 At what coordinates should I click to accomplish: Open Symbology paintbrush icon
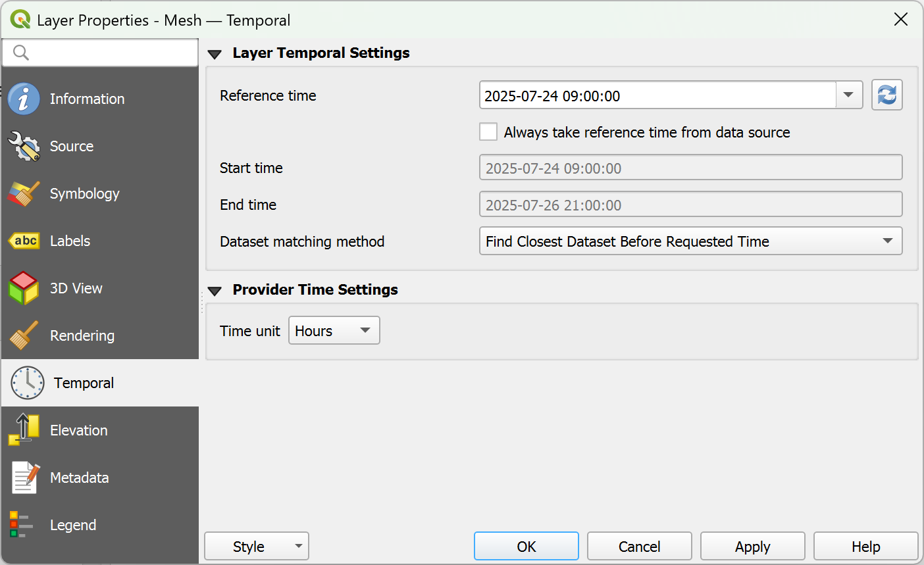pos(24,193)
